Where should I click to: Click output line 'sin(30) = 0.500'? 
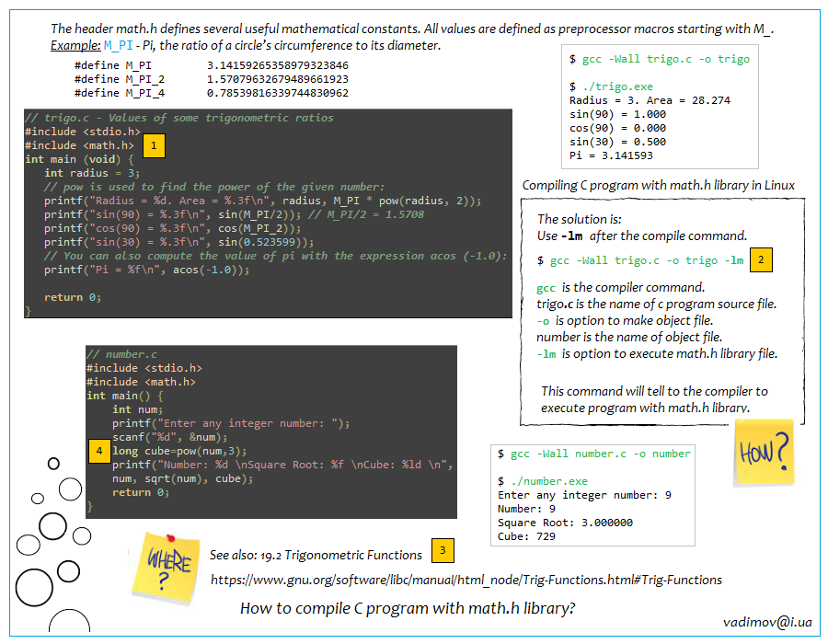(617, 141)
